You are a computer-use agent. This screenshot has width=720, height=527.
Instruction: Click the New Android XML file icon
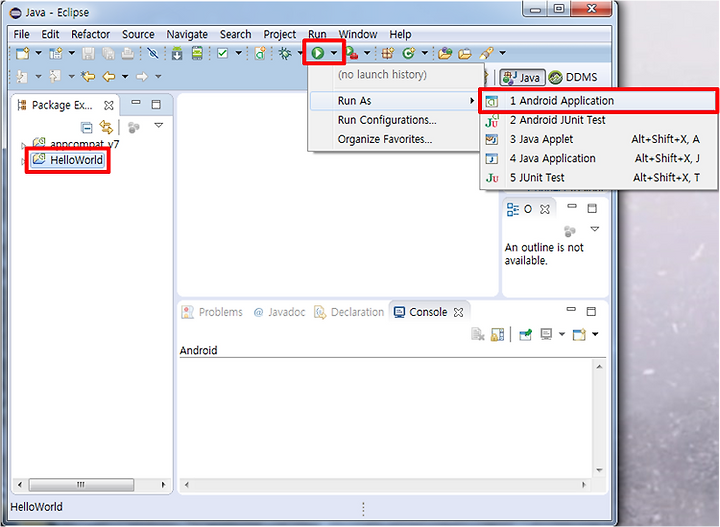tap(260, 53)
